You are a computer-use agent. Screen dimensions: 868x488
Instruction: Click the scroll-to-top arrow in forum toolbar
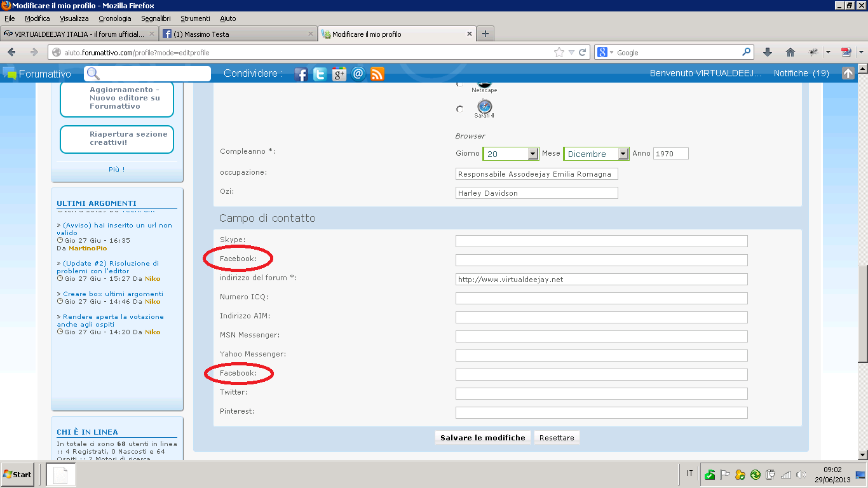click(x=848, y=73)
